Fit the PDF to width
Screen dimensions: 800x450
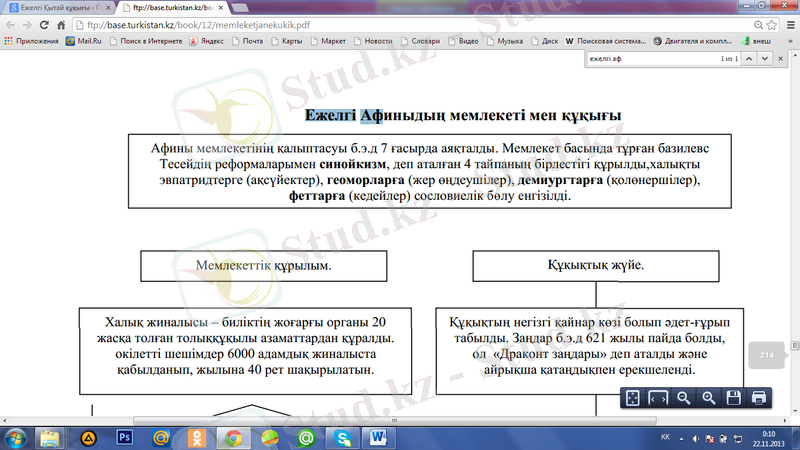pyautogui.click(x=658, y=398)
